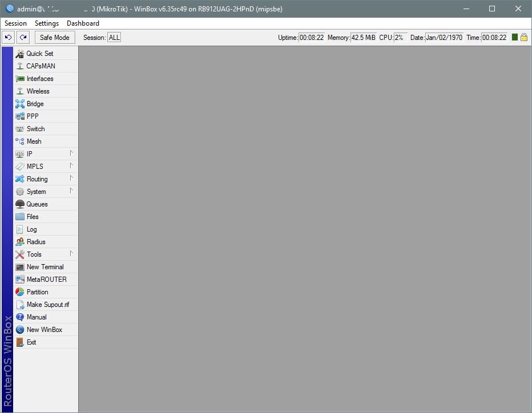Open the PPP icon
This screenshot has width=532, height=413.
pyautogui.click(x=20, y=116)
